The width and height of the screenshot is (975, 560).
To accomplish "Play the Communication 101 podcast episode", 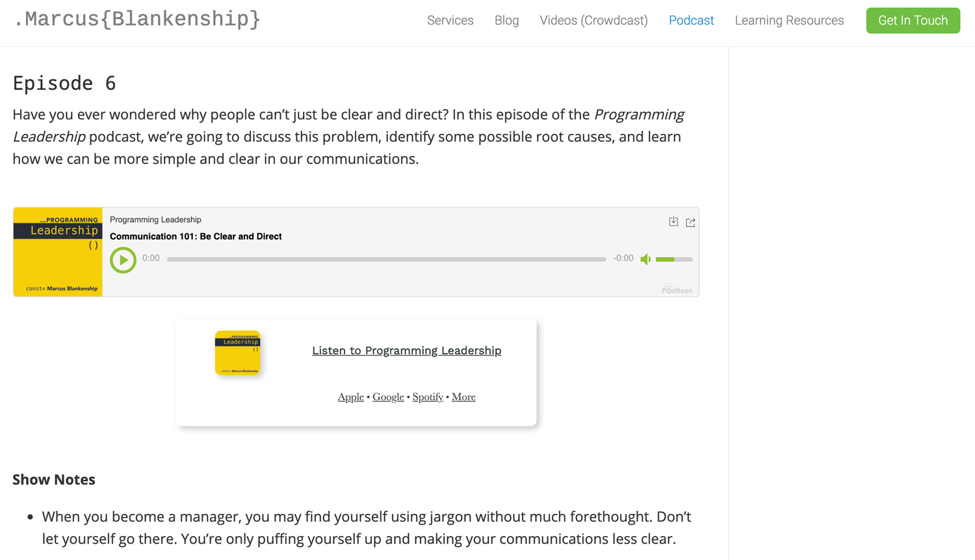I will coord(123,260).
